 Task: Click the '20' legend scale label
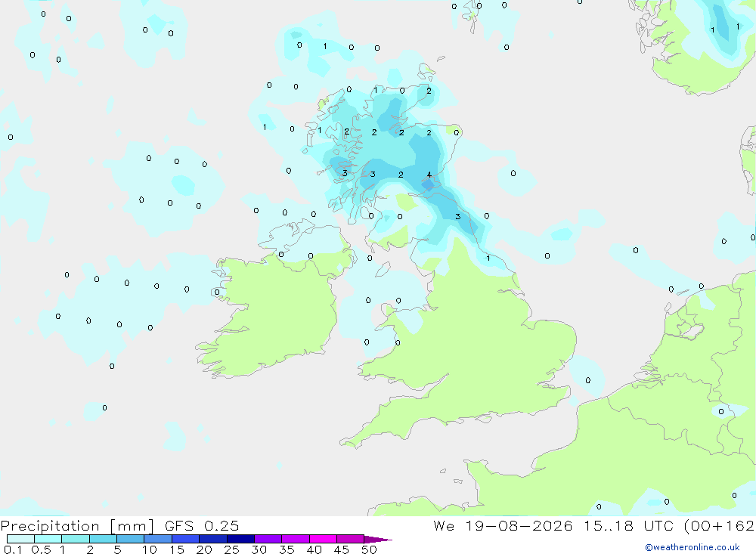(x=204, y=549)
